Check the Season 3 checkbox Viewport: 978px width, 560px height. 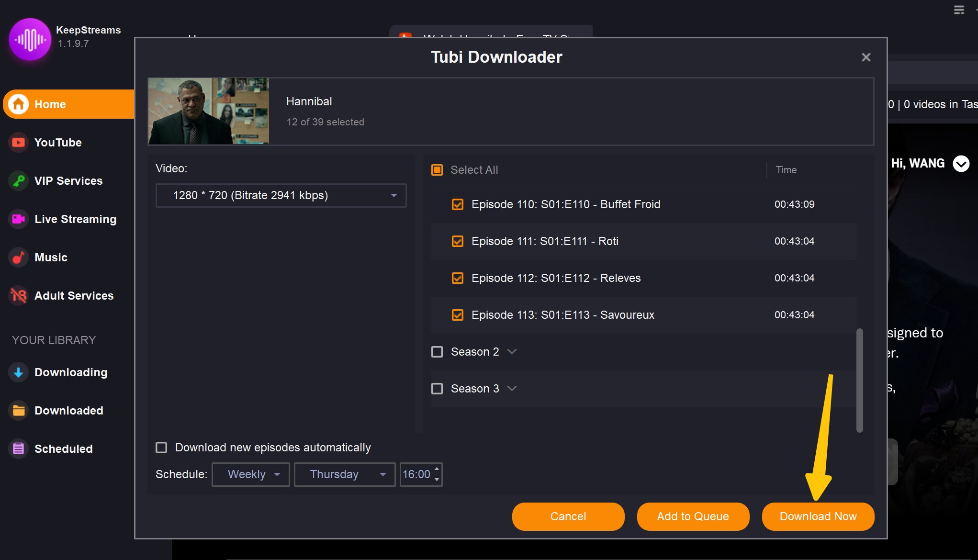(x=437, y=389)
